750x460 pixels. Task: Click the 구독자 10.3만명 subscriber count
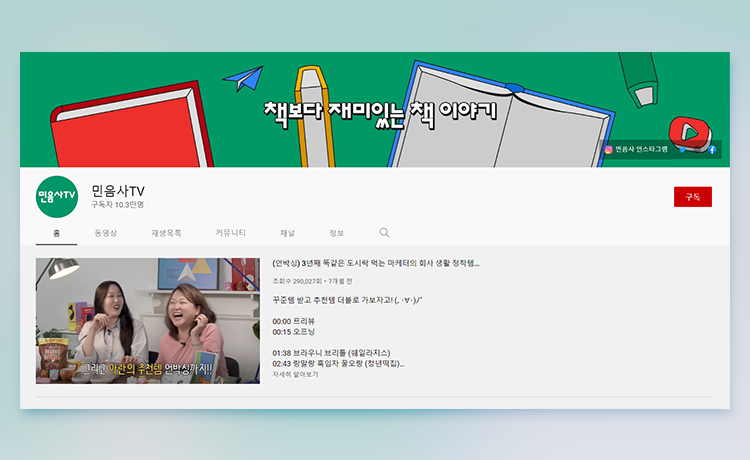[117, 205]
